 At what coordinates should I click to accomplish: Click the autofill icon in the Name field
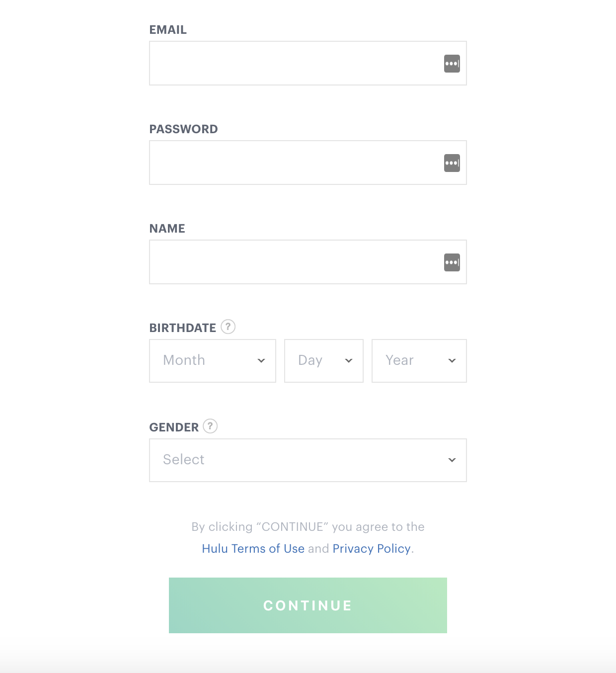[452, 262]
